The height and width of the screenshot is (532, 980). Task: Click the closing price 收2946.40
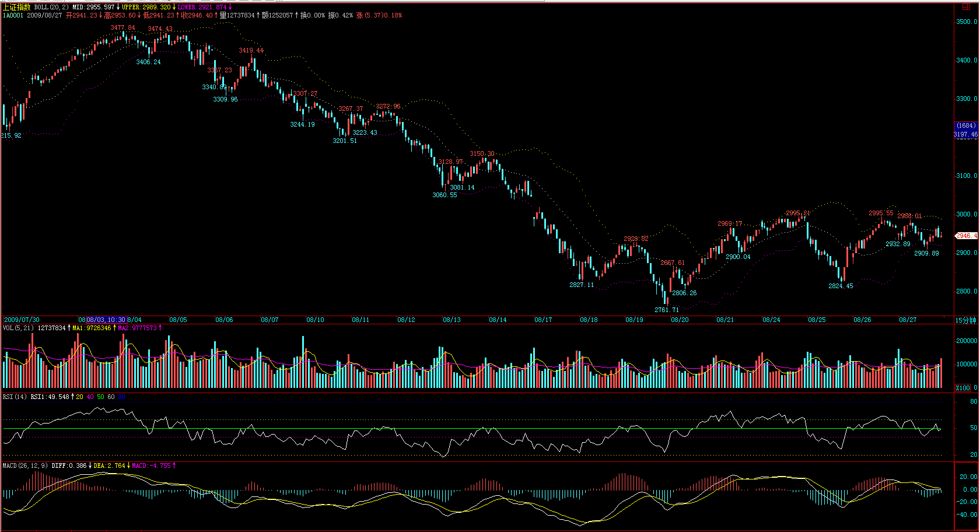(197, 15)
